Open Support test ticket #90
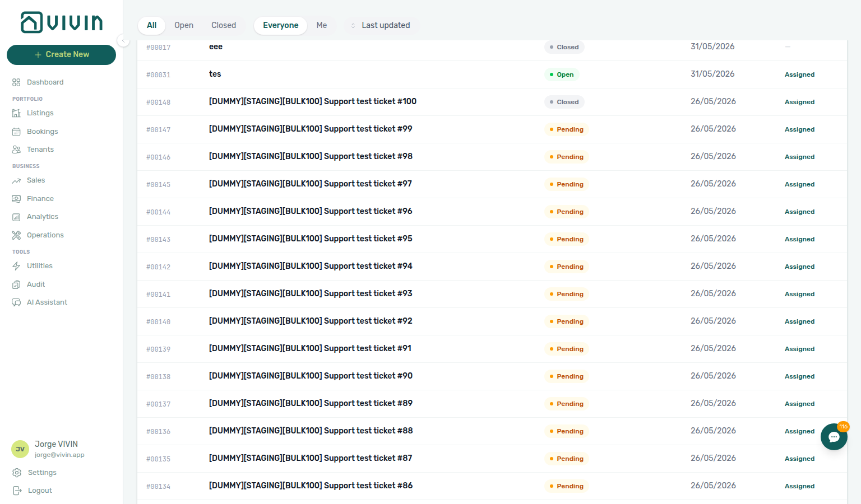This screenshot has width=861, height=504. (311, 376)
